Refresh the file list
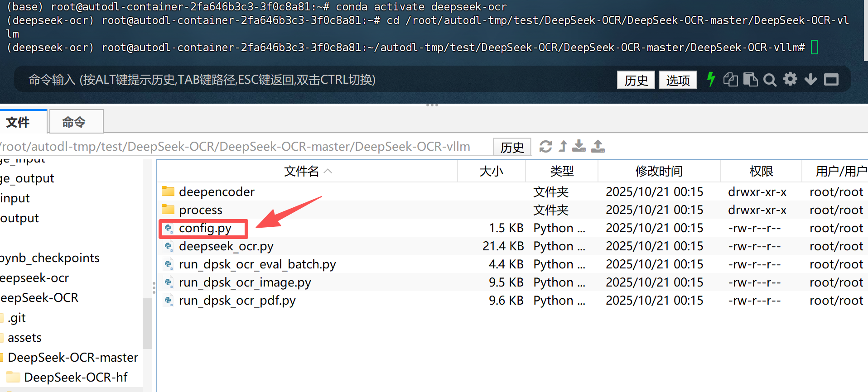Image resolution: width=868 pixels, height=392 pixels. click(x=545, y=146)
